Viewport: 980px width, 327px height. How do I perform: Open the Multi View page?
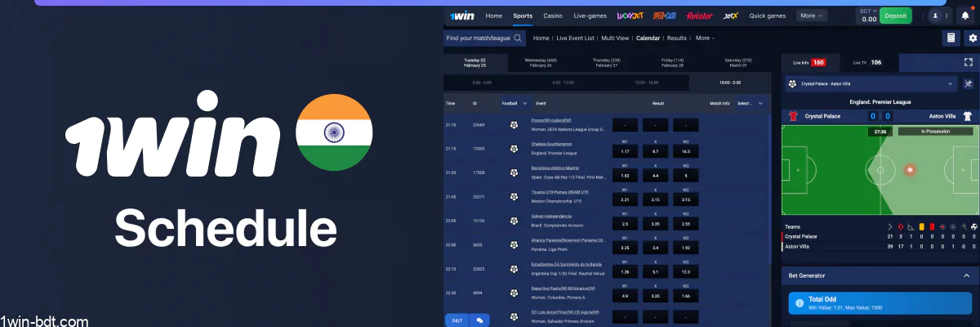click(x=615, y=38)
